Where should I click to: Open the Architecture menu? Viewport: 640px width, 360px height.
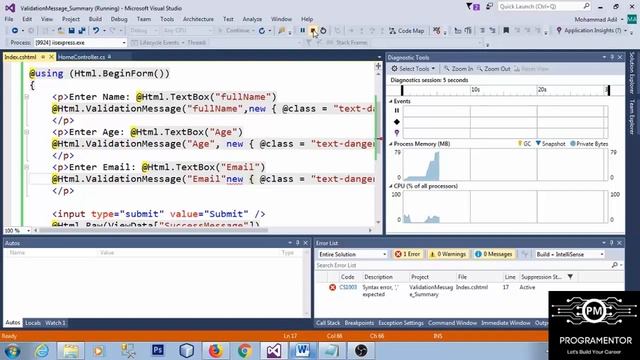click(x=198, y=19)
